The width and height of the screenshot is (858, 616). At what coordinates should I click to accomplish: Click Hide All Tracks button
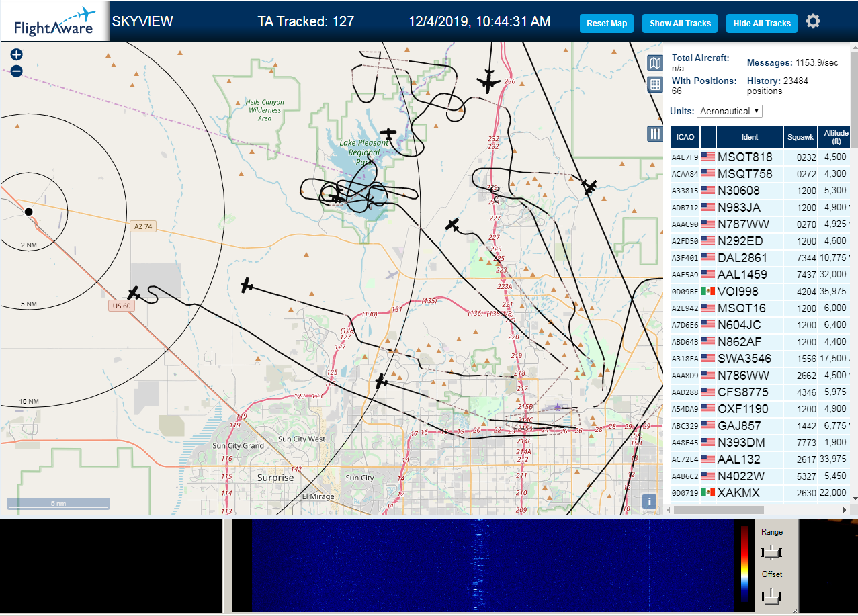pyautogui.click(x=762, y=23)
